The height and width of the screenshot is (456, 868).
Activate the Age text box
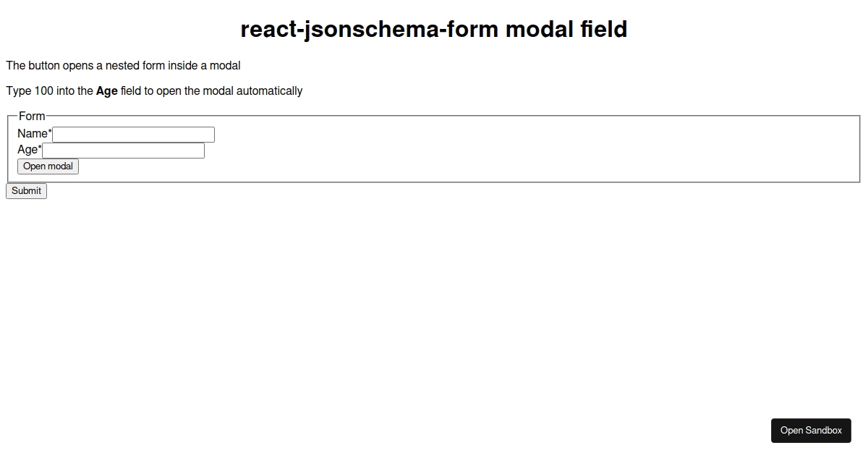click(123, 150)
